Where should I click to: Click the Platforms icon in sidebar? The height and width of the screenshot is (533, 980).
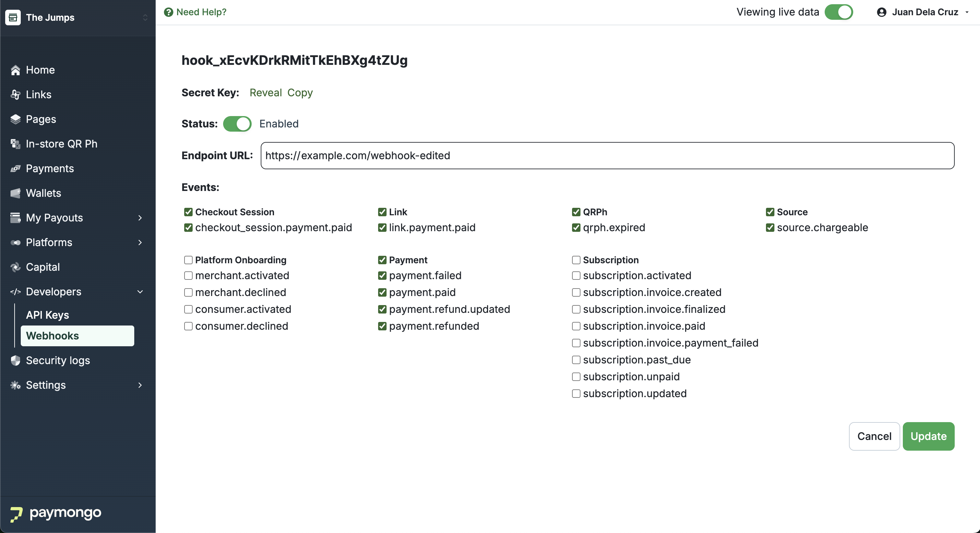point(16,242)
